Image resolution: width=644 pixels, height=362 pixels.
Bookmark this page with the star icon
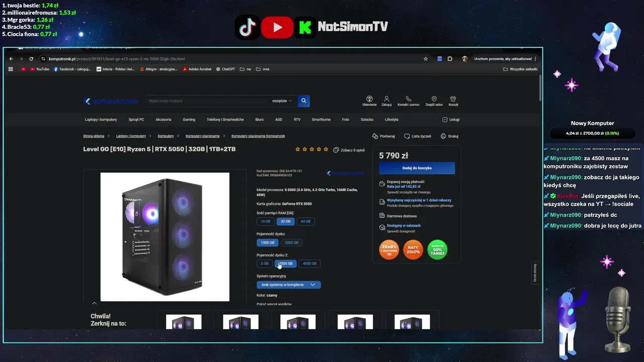pos(426,59)
